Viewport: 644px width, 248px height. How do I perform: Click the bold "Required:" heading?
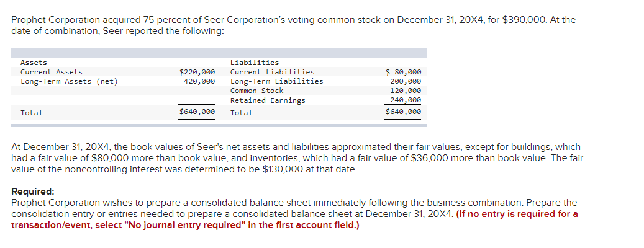(33, 192)
